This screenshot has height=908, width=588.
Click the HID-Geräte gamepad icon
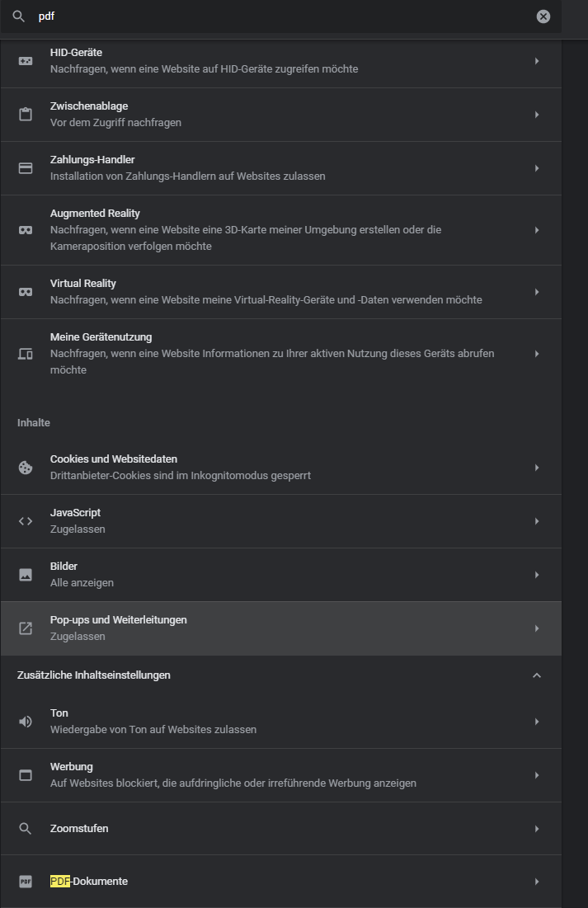(26, 61)
